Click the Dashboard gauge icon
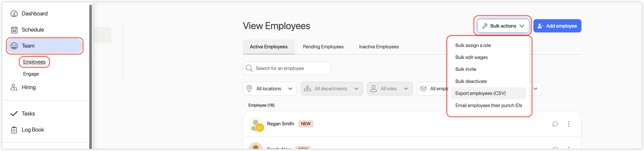This screenshot has height=151, width=644. [14, 13]
